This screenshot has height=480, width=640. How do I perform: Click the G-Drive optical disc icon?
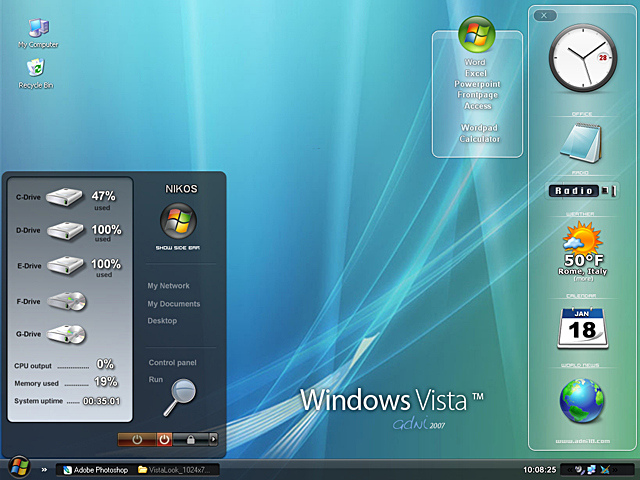point(66,334)
